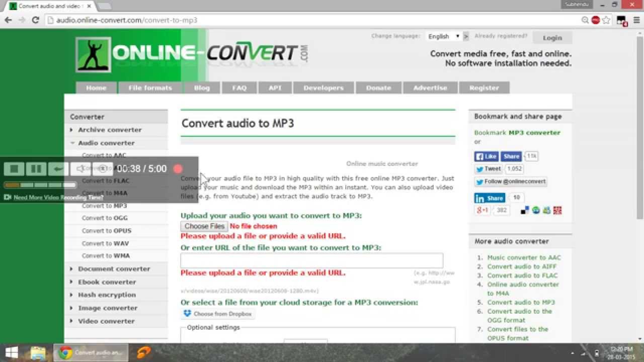Open the English language dropdown
Screen dimensions: 644x362
tap(443, 36)
